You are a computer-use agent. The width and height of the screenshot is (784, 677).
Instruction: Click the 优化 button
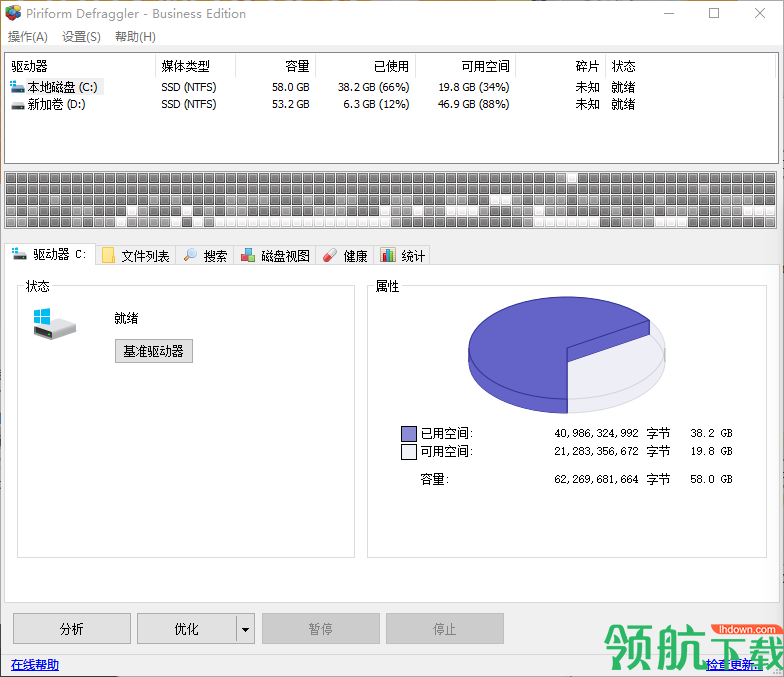[186, 628]
